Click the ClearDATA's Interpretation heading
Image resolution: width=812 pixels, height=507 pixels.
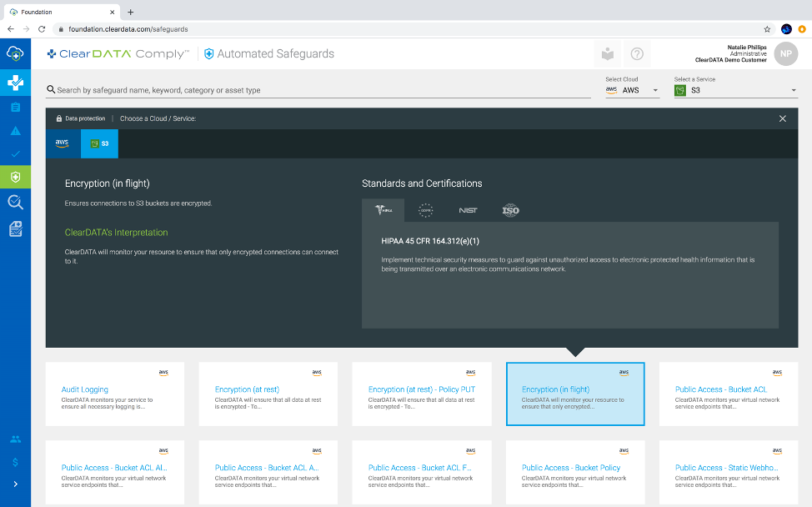point(116,233)
